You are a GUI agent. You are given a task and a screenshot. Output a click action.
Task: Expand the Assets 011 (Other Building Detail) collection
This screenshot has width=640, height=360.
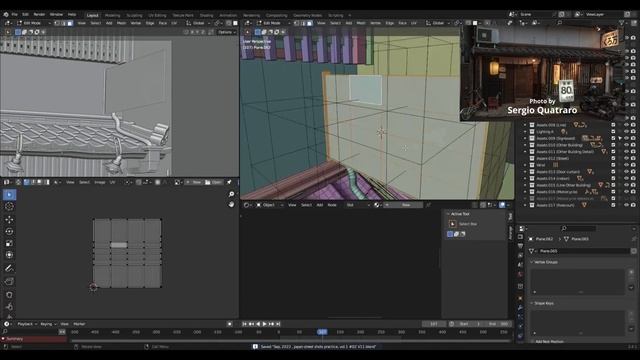(x=525, y=151)
